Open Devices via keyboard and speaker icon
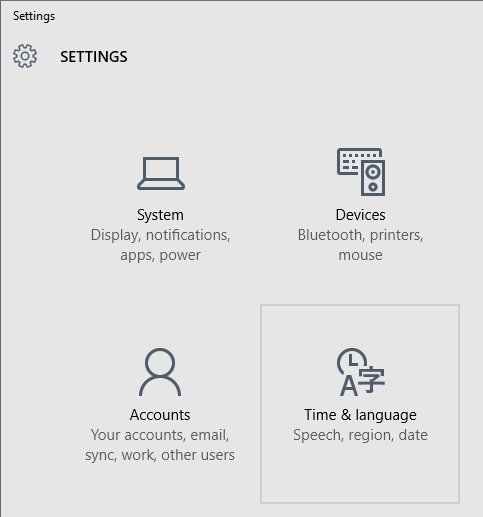 pos(361,172)
